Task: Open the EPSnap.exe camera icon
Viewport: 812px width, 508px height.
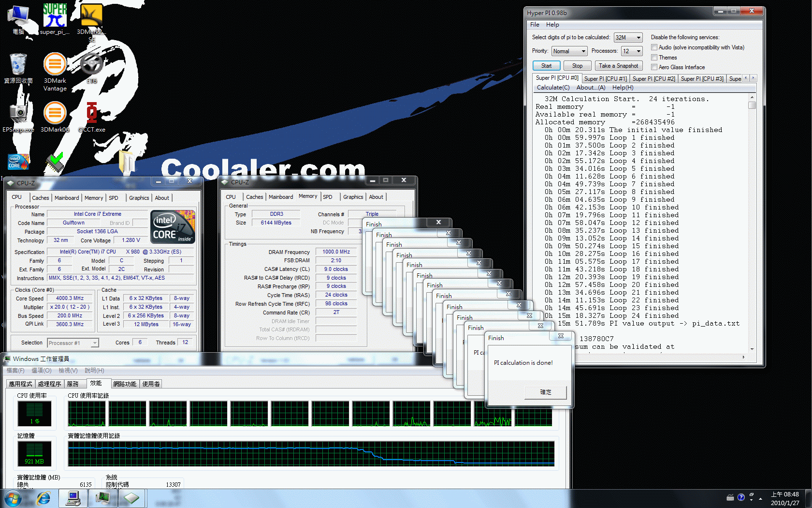Action: (18, 117)
